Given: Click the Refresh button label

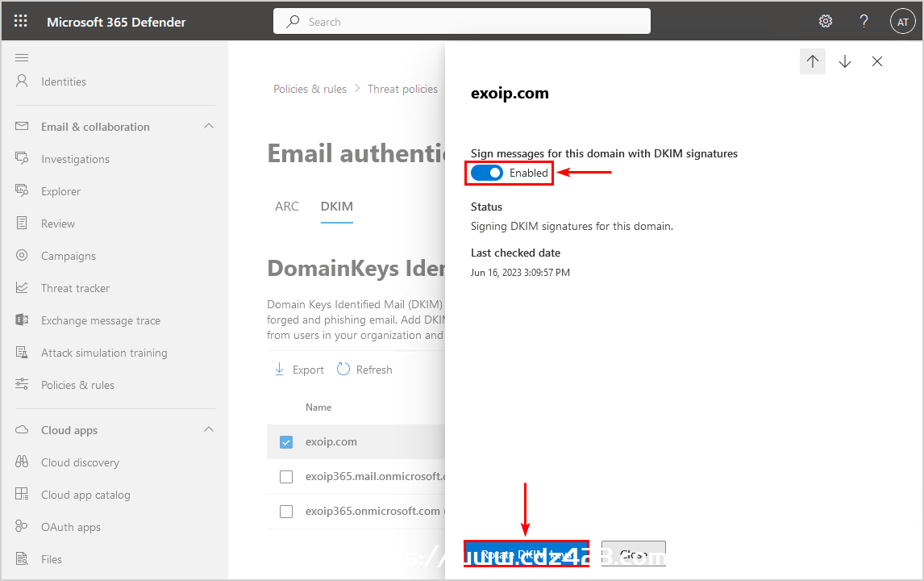Looking at the screenshot, I should [x=374, y=370].
